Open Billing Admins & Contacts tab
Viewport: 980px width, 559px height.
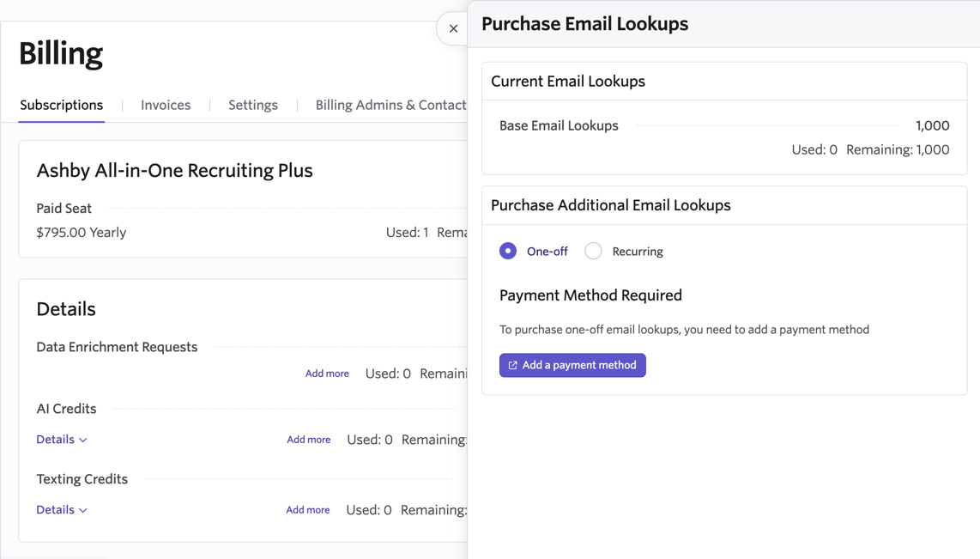click(x=390, y=105)
